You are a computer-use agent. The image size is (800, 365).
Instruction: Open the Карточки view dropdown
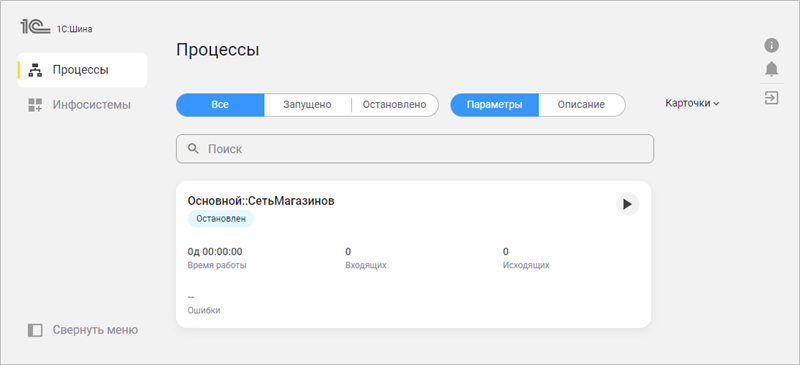(692, 104)
